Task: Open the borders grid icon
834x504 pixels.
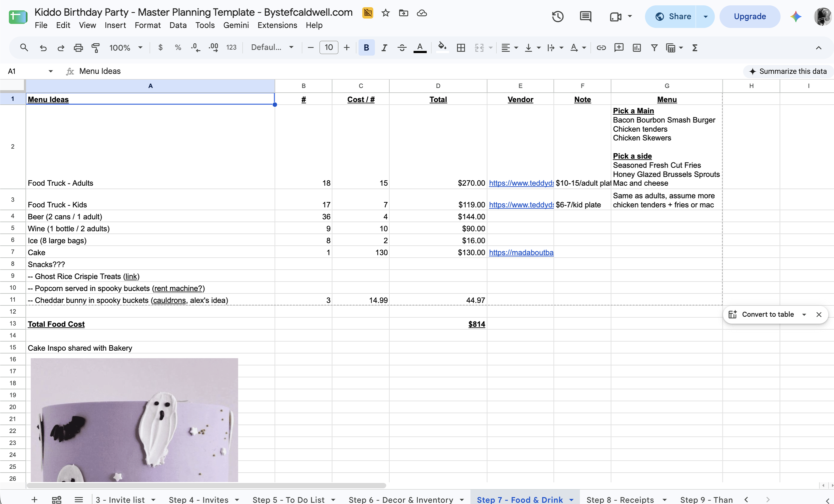Action: click(461, 48)
